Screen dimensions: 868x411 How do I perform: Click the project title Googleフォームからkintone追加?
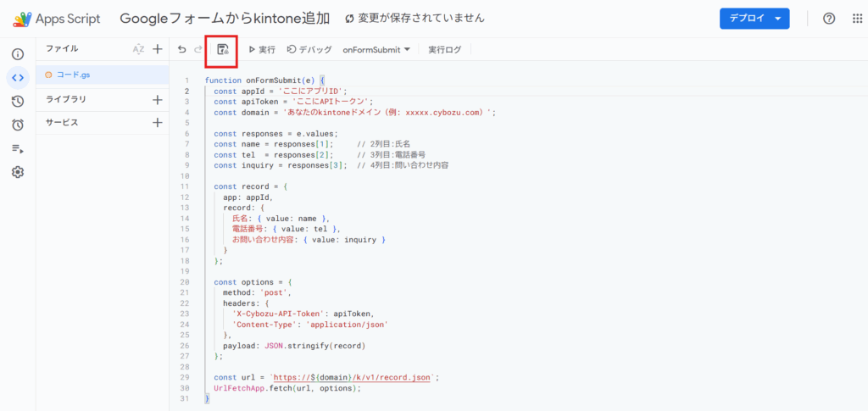click(x=225, y=19)
